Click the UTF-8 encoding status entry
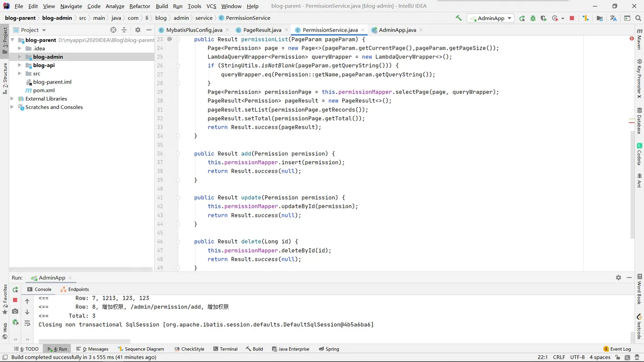 [577, 357]
